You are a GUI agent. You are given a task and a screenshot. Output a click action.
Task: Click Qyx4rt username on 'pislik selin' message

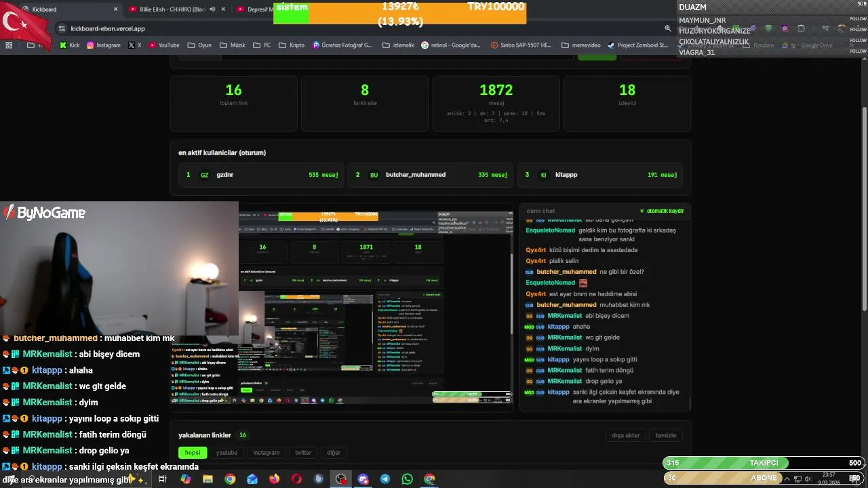tap(536, 261)
